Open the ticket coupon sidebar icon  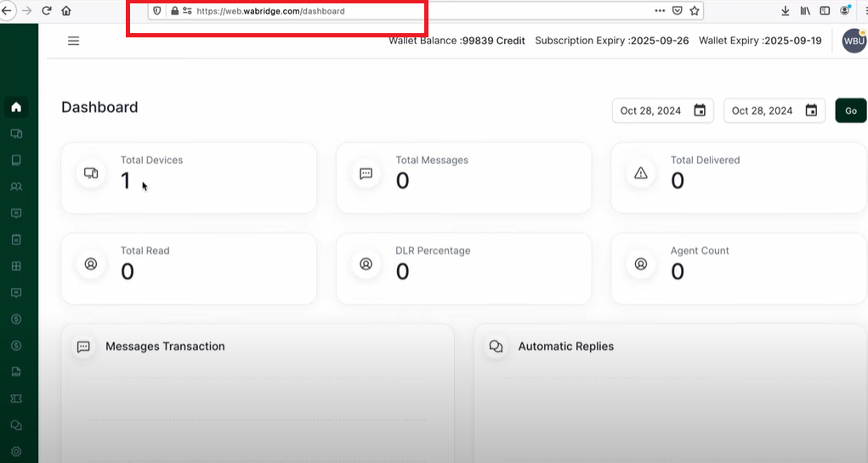click(x=16, y=398)
